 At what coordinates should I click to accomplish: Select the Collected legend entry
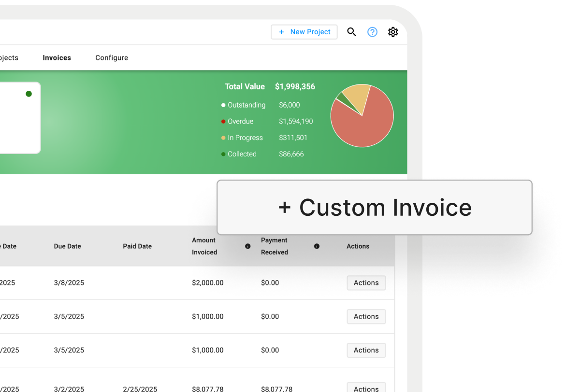point(239,154)
